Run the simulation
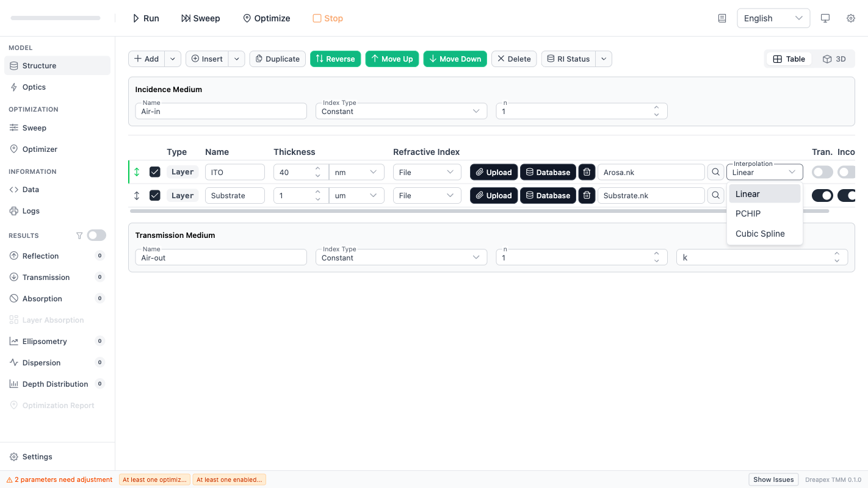The width and height of the screenshot is (868, 488). 145,18
